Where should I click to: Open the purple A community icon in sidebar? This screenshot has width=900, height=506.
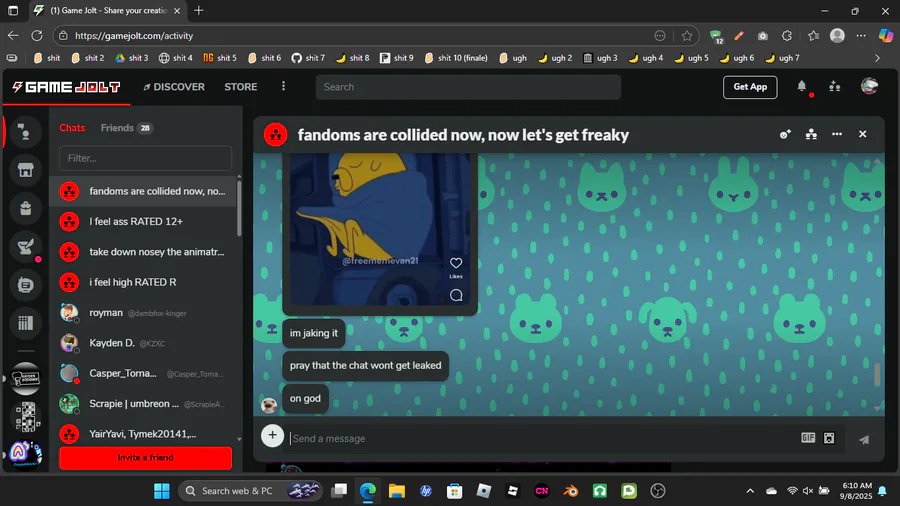[x=26, y=454]
